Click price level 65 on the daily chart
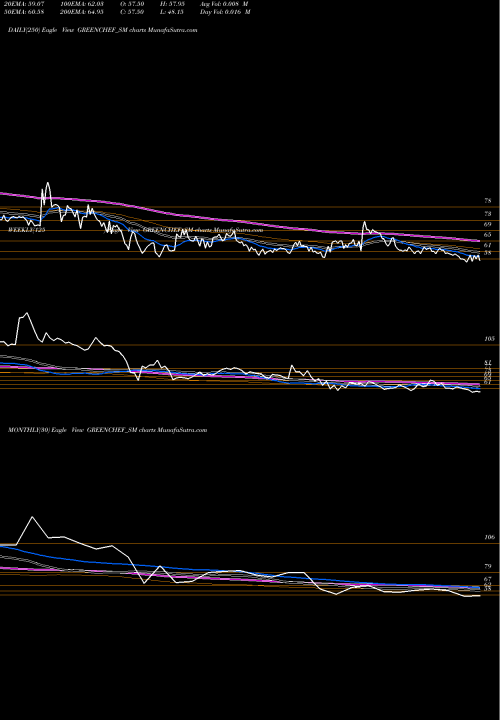Viewport: 500px width, 720px height. pos(488,235)
